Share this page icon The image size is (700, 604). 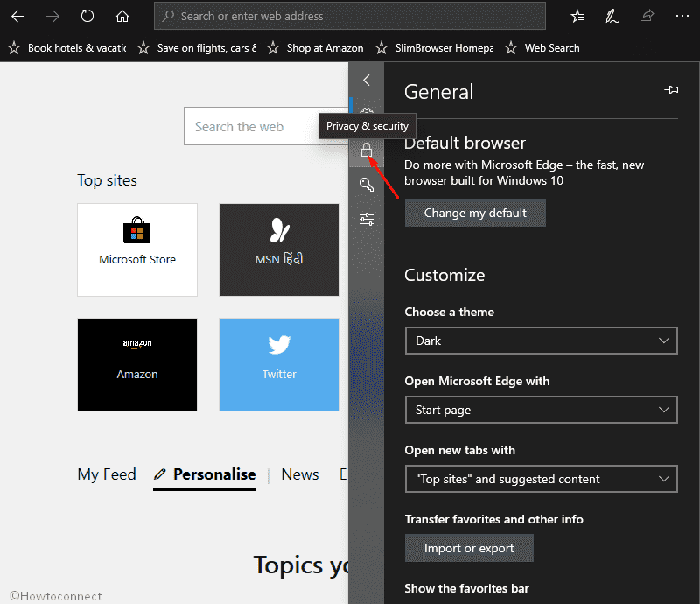pyautogui.click(x=647, y=16)
